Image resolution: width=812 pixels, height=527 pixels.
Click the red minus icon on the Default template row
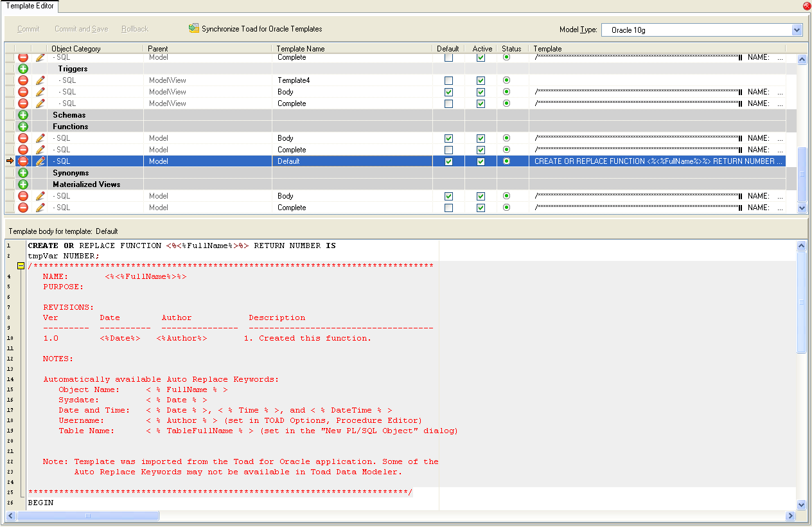pos(23,161)
